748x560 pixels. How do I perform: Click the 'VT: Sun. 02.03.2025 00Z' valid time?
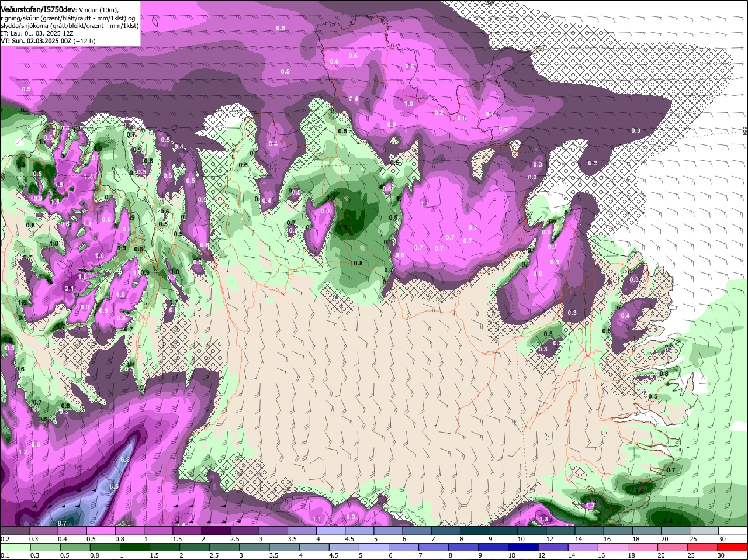[x=36, y=41]
